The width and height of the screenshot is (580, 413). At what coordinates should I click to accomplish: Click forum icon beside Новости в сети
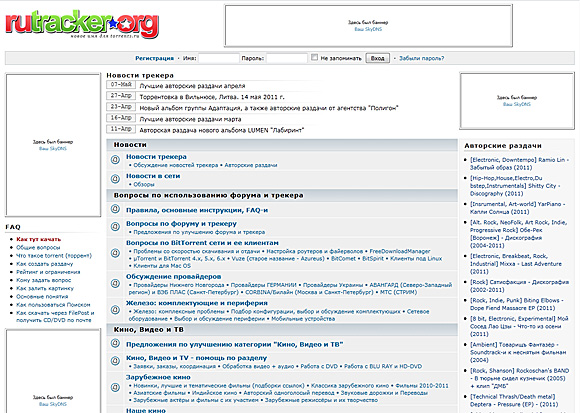click(115, 179)
